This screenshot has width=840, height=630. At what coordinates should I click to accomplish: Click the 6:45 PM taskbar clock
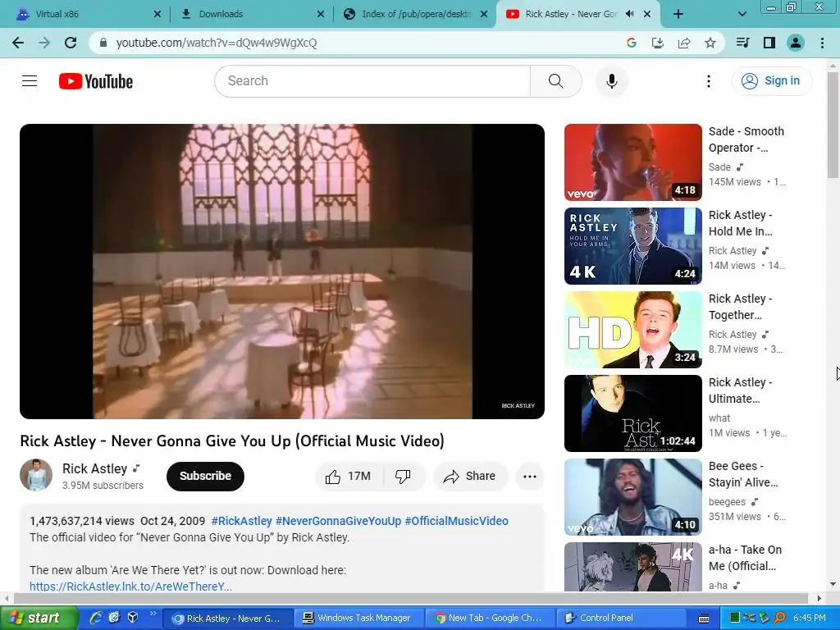pyautogui.click(x=809, y=619)
